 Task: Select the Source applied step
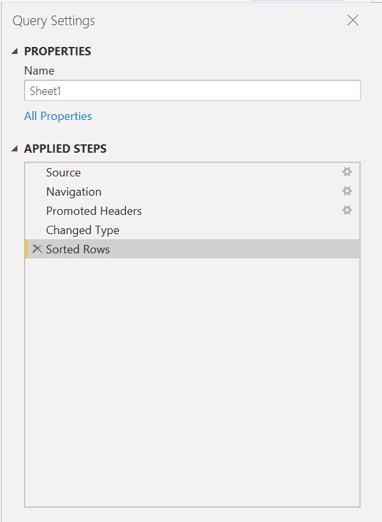(x=192, y=172)
